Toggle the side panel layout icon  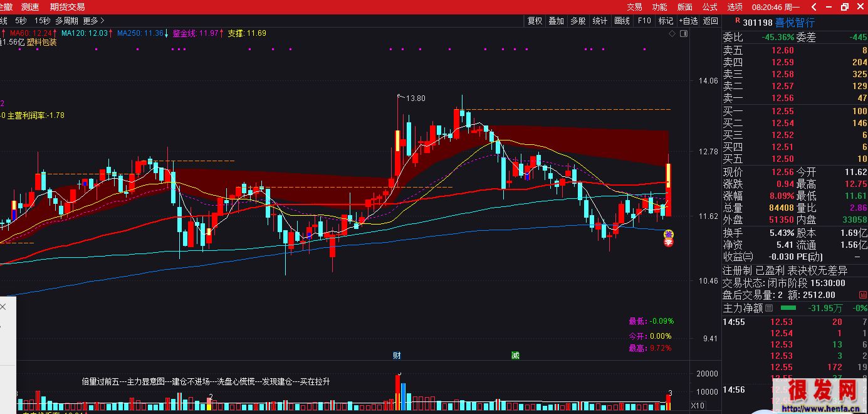pos(684,34)
